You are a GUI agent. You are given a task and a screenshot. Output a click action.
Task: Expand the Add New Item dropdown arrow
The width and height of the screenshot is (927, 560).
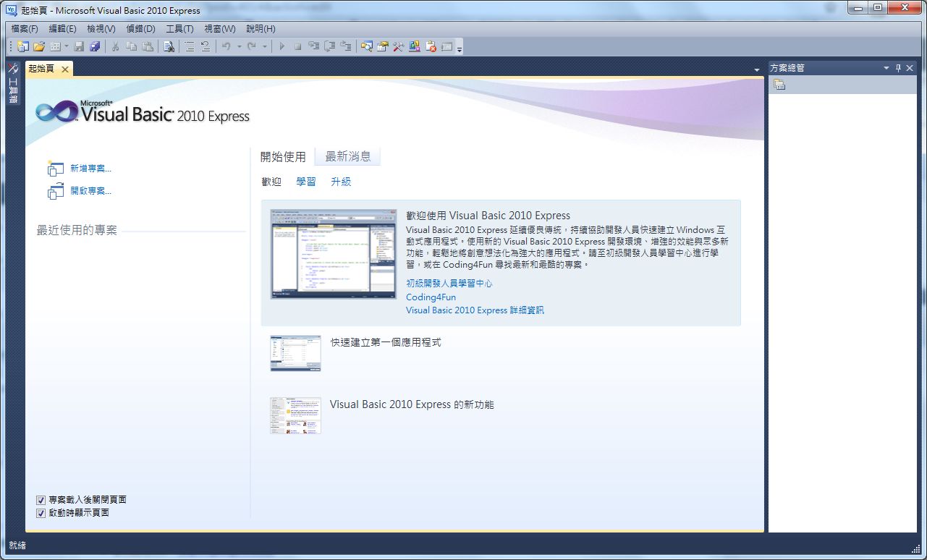[x=67, y=47]
